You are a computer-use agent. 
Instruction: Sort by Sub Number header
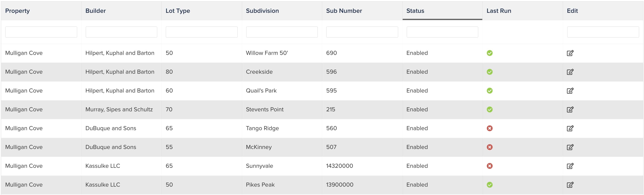coord(344,11)
